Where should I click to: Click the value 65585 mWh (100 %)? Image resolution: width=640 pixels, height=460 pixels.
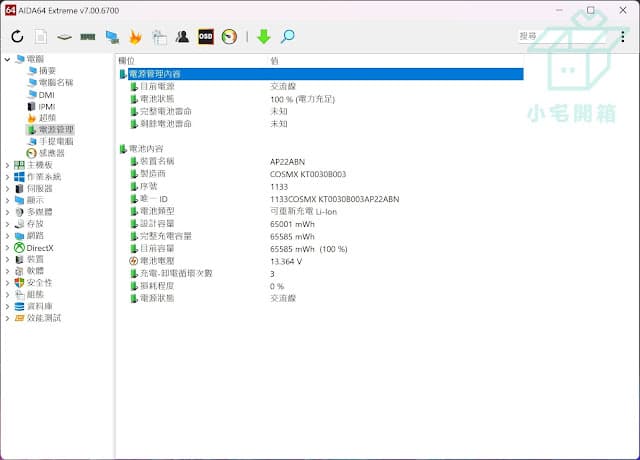point(309,249)
